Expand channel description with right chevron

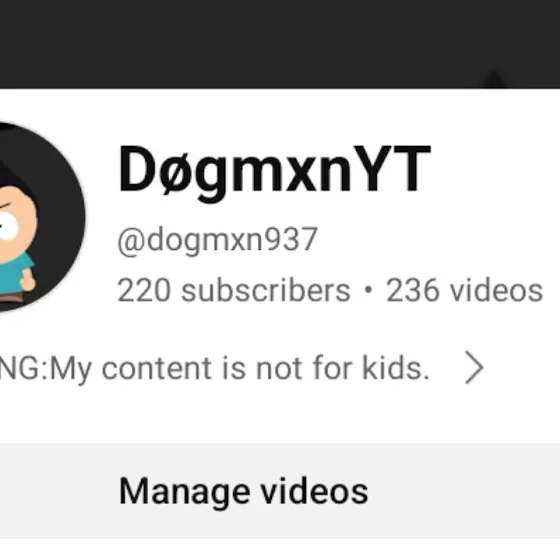point(474,368)
